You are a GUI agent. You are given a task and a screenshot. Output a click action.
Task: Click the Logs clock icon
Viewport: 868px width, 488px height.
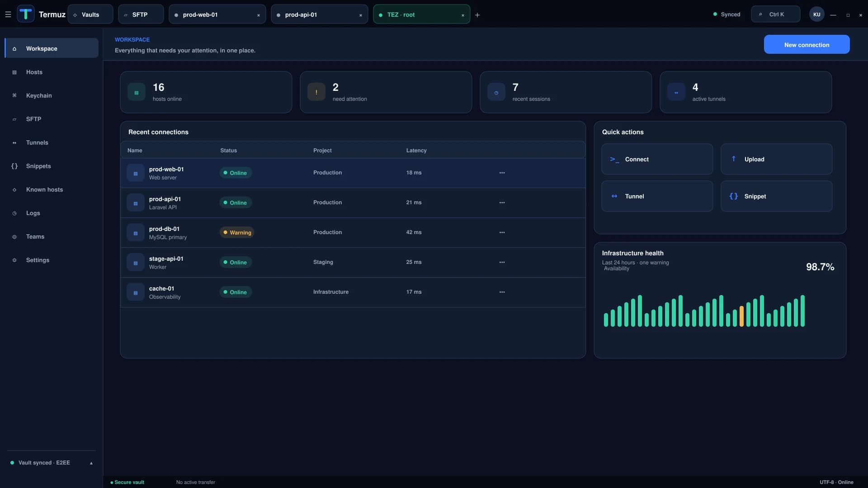[14, 213]
